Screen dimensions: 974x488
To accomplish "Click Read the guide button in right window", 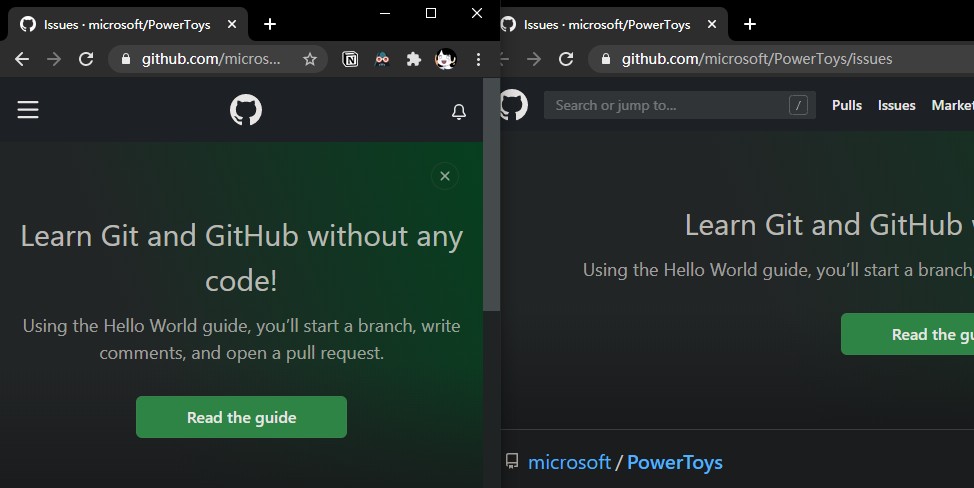I will [x=908, y=334].
